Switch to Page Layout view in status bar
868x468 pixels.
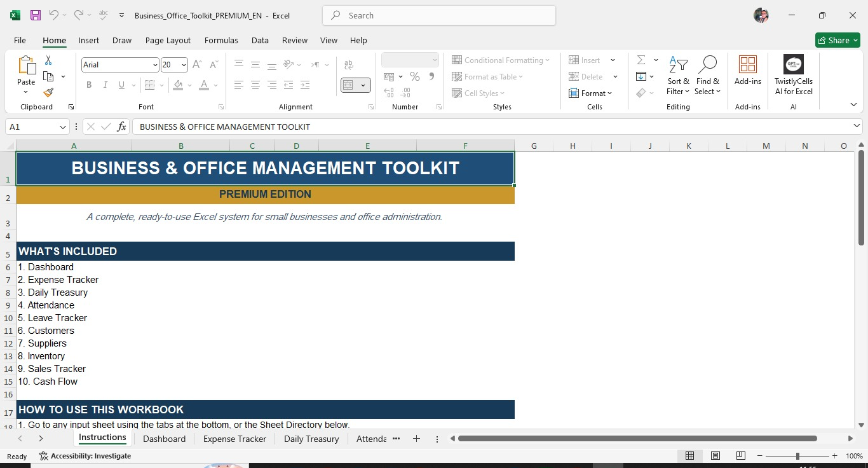715,456
